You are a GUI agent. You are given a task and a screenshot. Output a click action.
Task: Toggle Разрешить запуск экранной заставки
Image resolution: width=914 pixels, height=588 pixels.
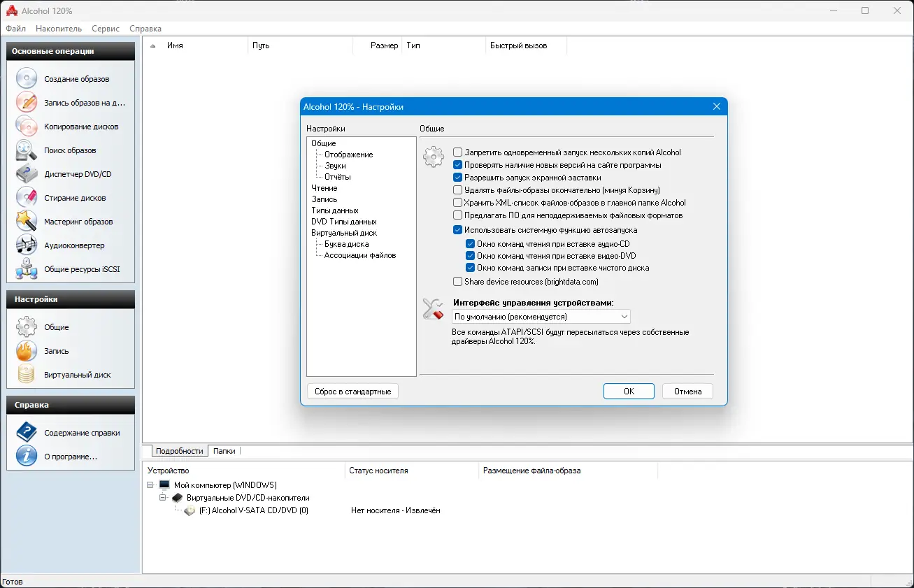457,178
